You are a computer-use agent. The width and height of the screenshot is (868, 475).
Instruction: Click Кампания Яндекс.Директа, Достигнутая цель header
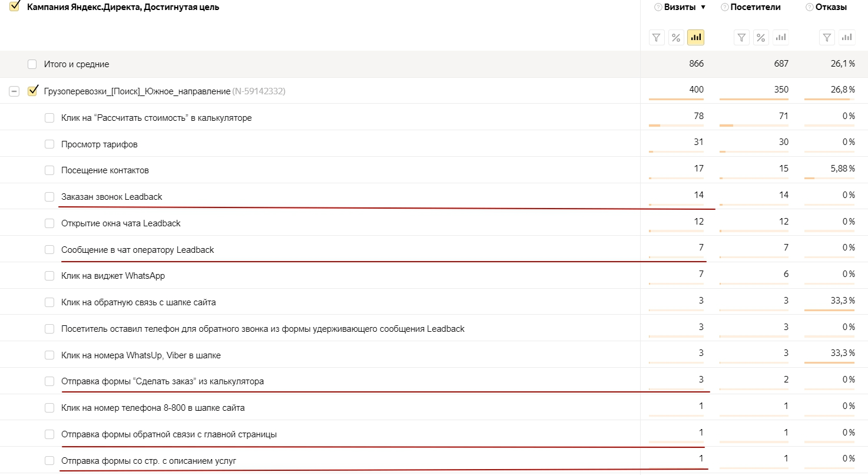pos(123,8)
